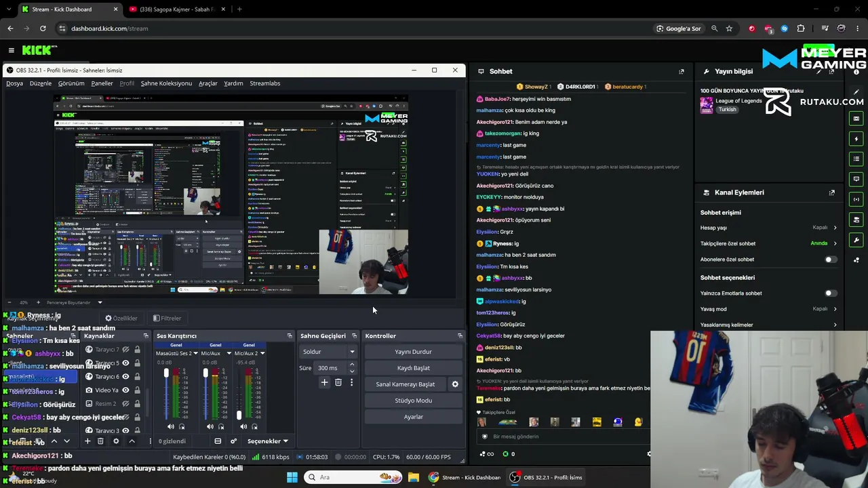Open Mic/Aux channel dropdown arrow

click(x=229, y=353)
